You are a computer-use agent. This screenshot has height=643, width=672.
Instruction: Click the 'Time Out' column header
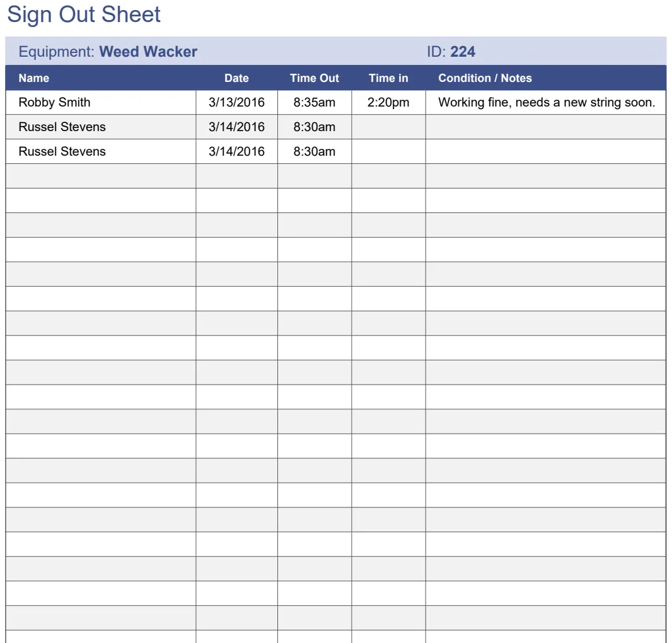point(314,78)
